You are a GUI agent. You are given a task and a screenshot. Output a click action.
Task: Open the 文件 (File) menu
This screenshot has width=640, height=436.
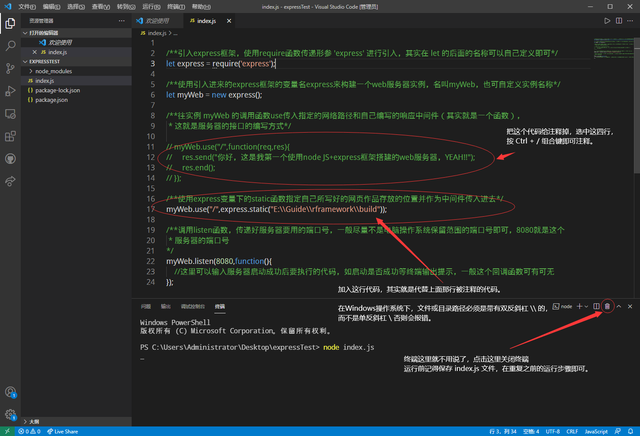[x=27, y=7]
